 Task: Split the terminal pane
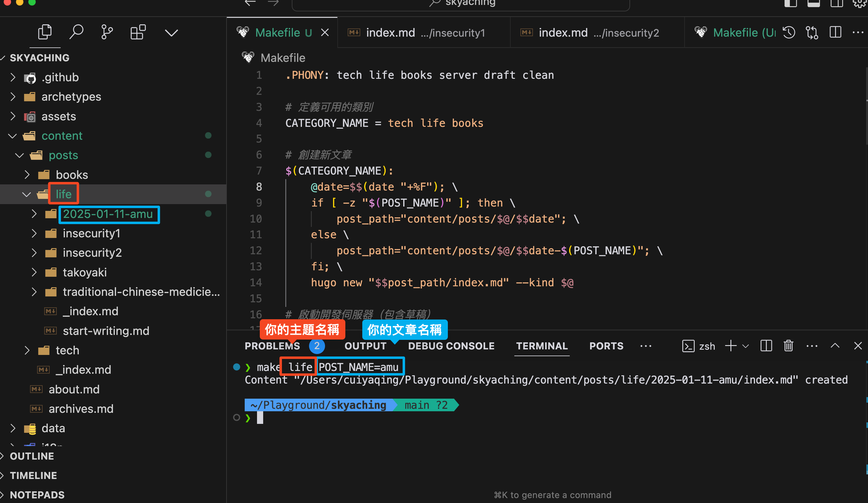pos(766,346)
